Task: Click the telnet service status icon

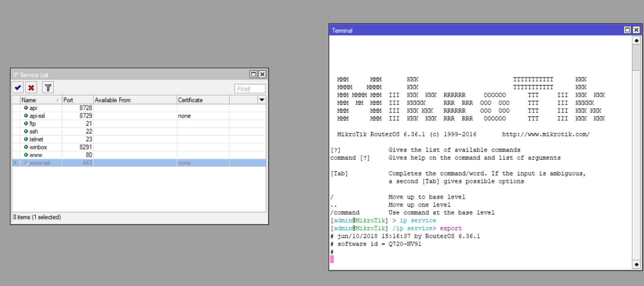Action: (x=26, y=139)
